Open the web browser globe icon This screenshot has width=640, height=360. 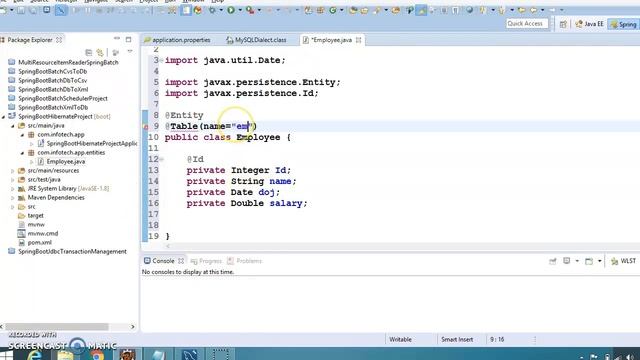coord(470,10)
